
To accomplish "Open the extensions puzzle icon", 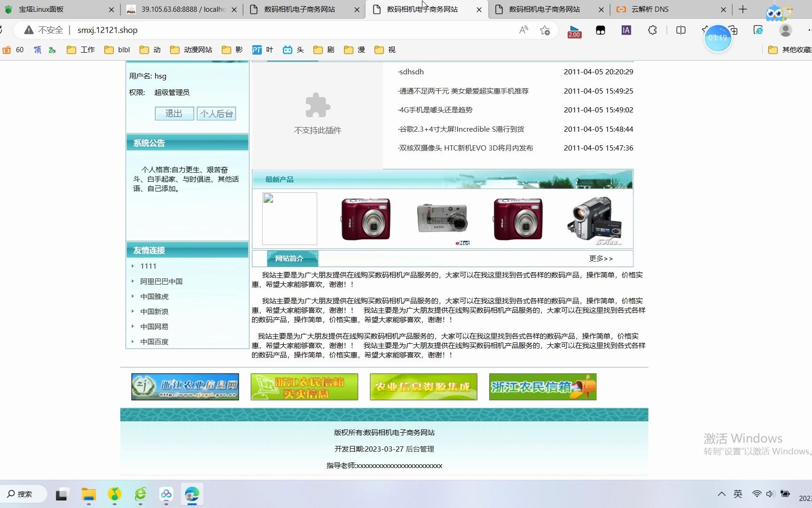I will (652, 30).
